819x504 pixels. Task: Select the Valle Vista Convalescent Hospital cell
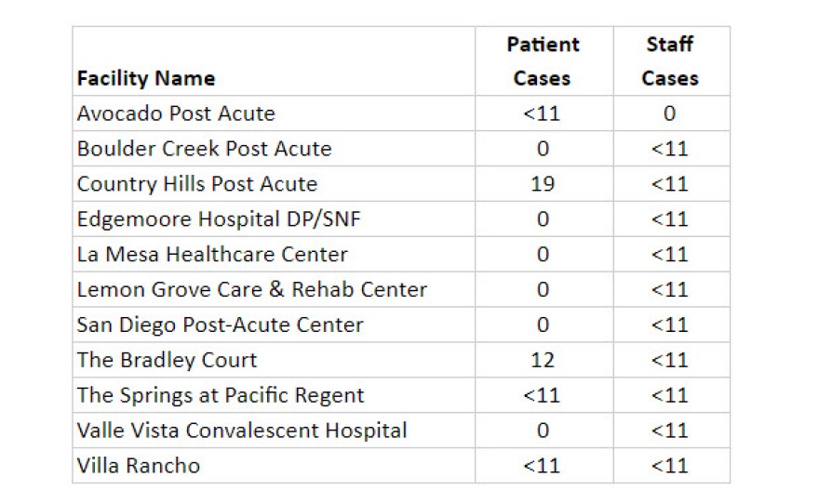pos(242,431)
